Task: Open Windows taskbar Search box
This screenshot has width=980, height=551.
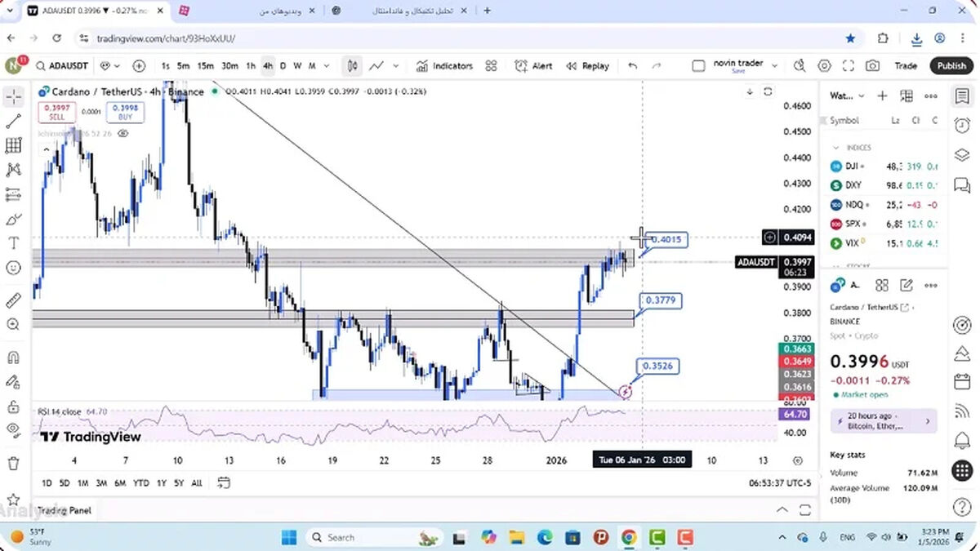Action: click(x=376, y=537)
